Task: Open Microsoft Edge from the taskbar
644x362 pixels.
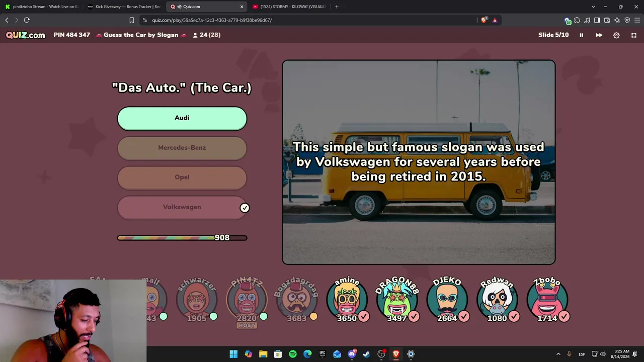Action: [x=307, y=354]
